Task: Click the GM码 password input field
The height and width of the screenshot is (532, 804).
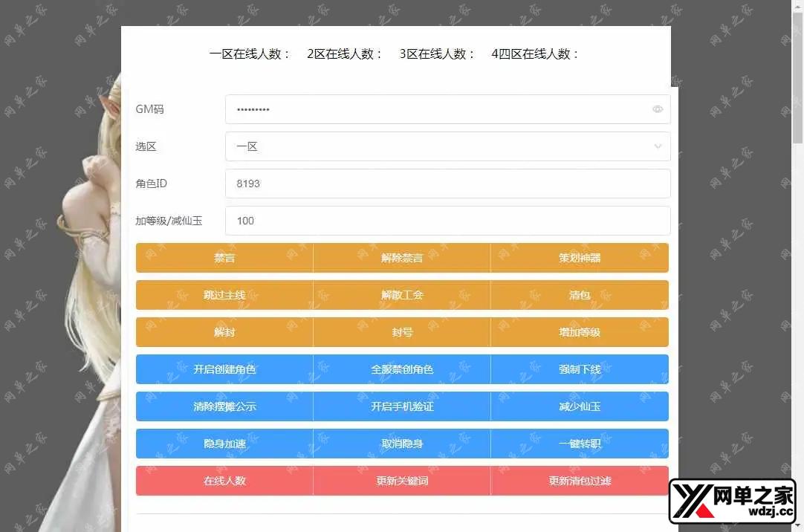Action: pos(438,109)
